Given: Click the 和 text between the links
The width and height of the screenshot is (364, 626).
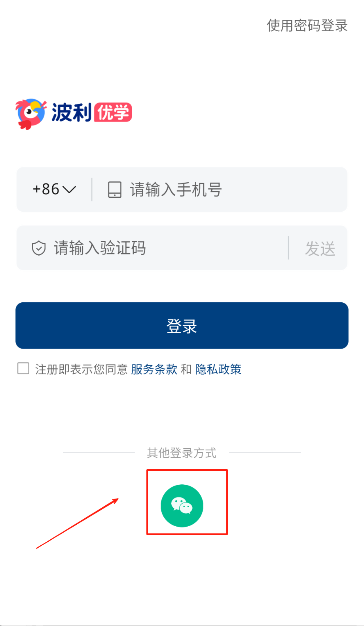Looking at the screenshot, I should point(186,369).
